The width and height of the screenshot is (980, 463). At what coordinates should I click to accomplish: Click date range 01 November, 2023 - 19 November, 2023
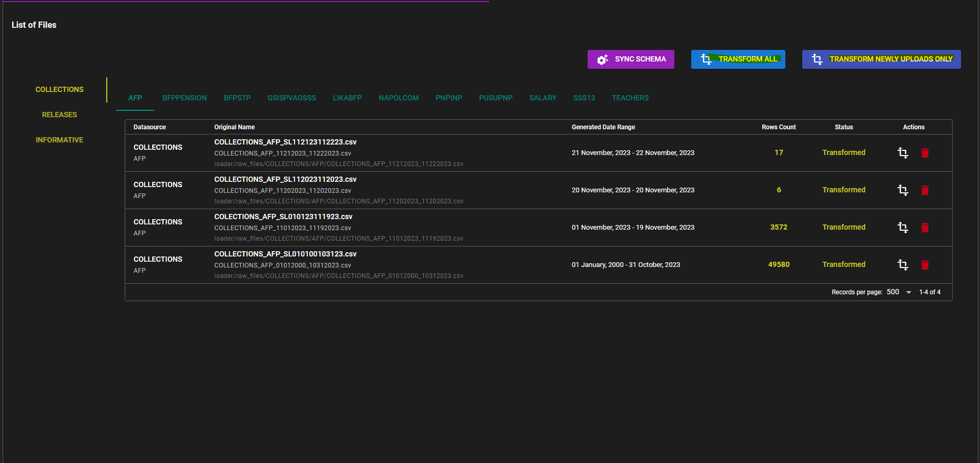(x=633, y=228)
